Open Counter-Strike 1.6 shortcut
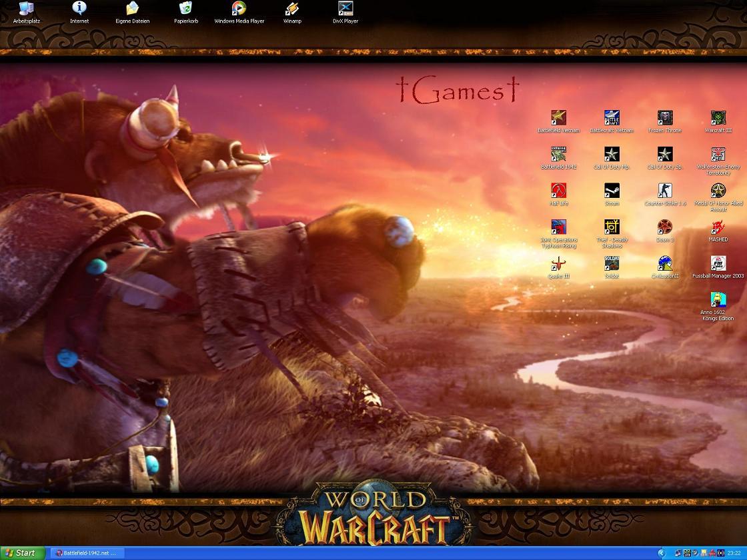This screenshot has height=560, width=747. 665,191
